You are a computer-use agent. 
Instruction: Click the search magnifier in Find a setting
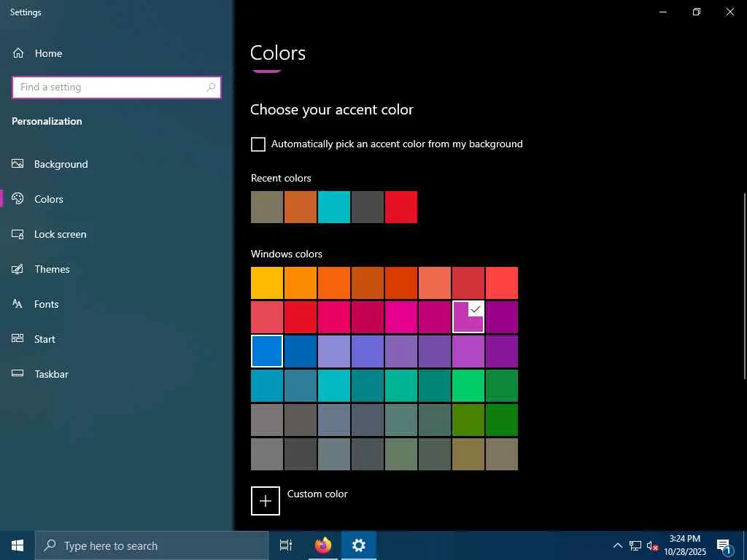[211, 87]
